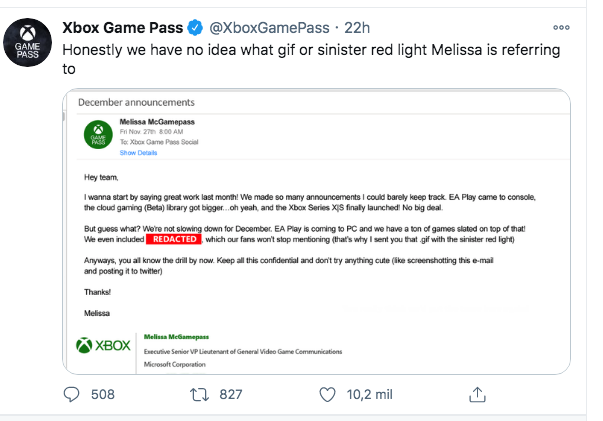Screen dimensions: 603x421
Task: Hit the retweet arrows icon
Action: (199, 394)
